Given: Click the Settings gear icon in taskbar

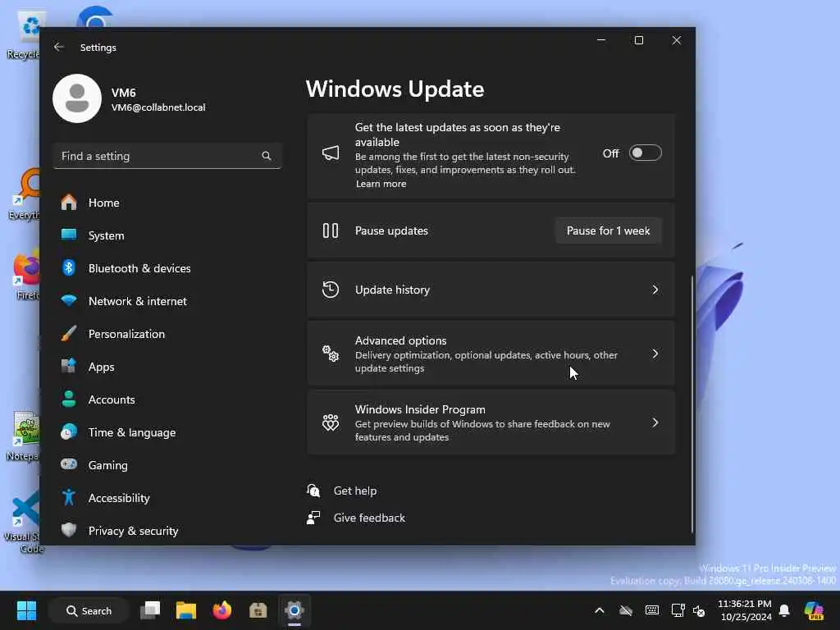Looking at the screenshot, I should click(294, 610).
